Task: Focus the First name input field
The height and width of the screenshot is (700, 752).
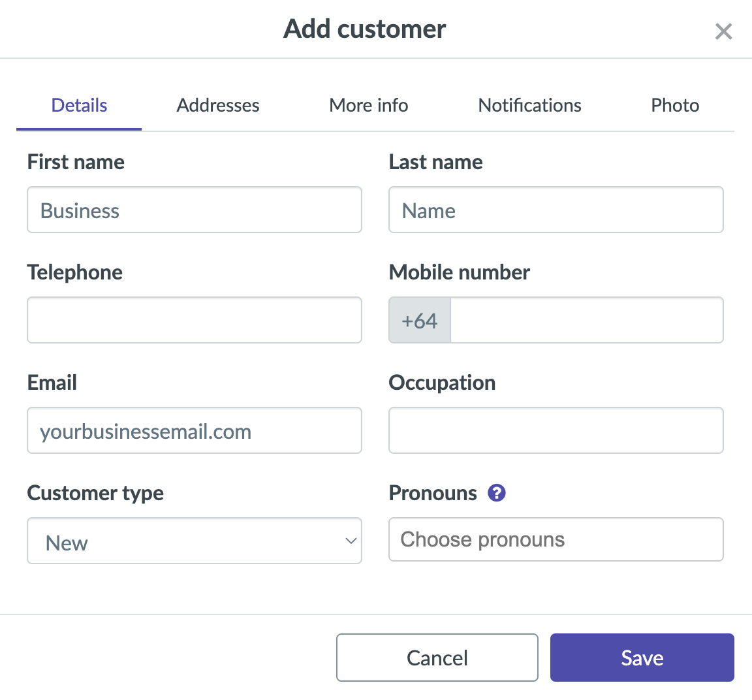Action: [x=194, y=210]
